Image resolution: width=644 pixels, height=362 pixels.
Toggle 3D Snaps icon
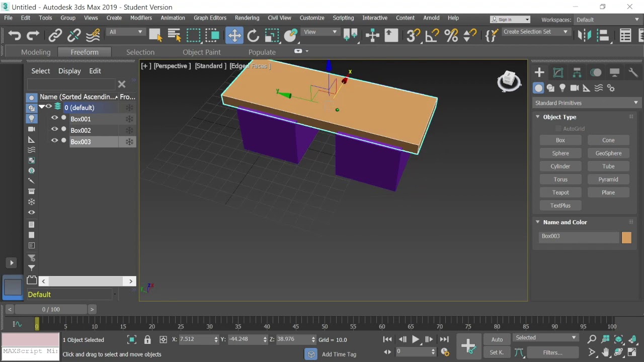[414, 35]
